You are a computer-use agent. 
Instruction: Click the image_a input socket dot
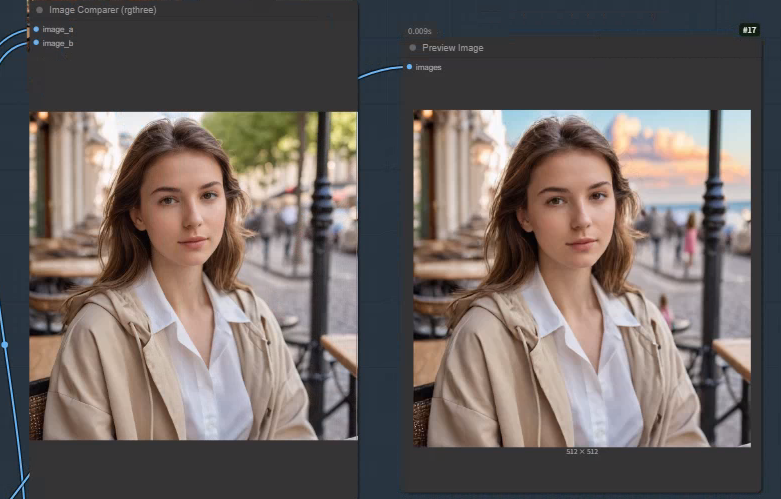click(x=36, y=29)
